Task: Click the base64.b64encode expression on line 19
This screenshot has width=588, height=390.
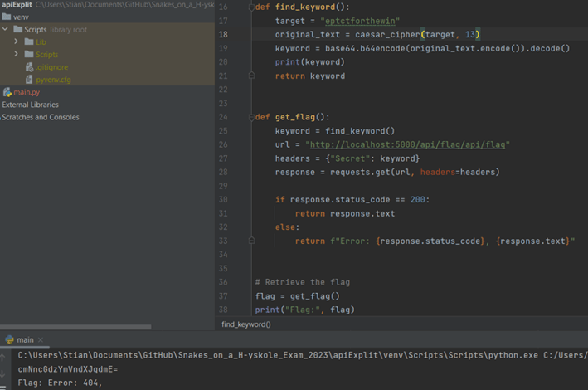Action: point(447,48)
